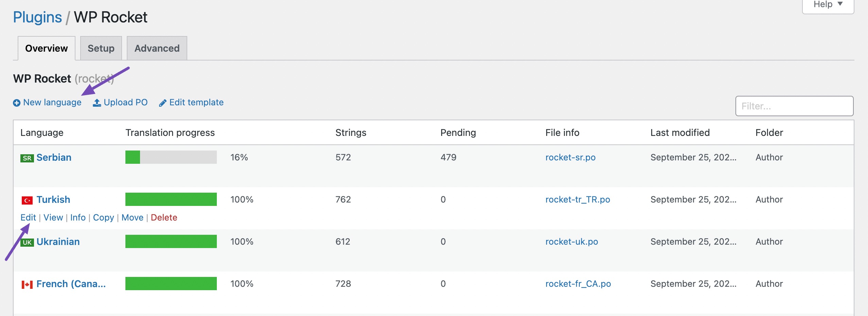Click the Ukrainian 100% progress bar
This screenshot has height=316, width=868.
point(171,242)
